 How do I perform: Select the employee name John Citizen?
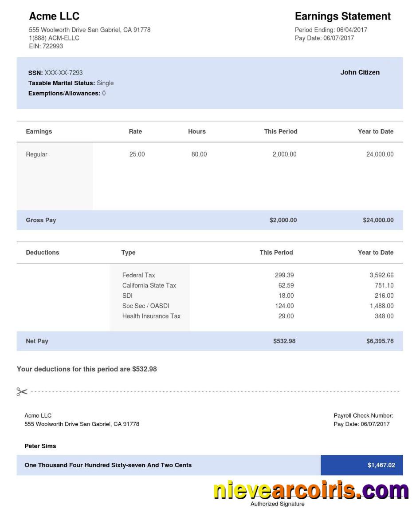tap(360, 72)
